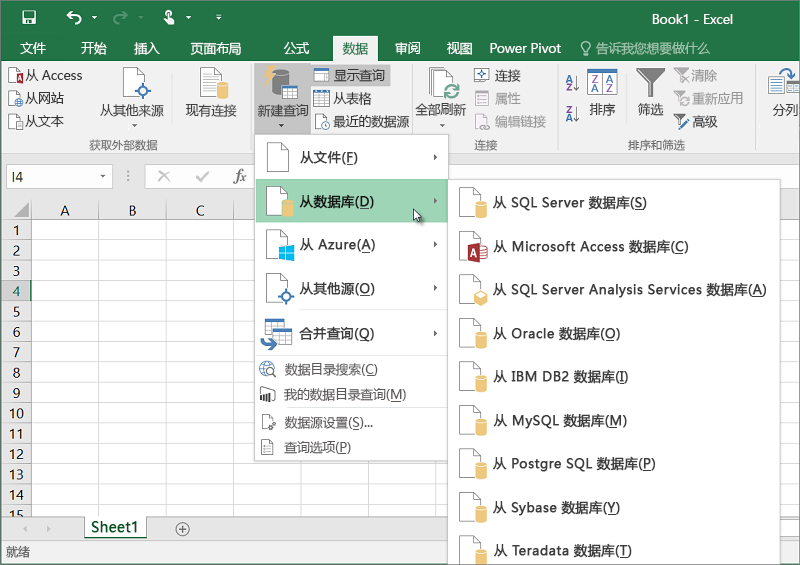Click the Text to Columns (分列) icon

click(x=783, y=84)
